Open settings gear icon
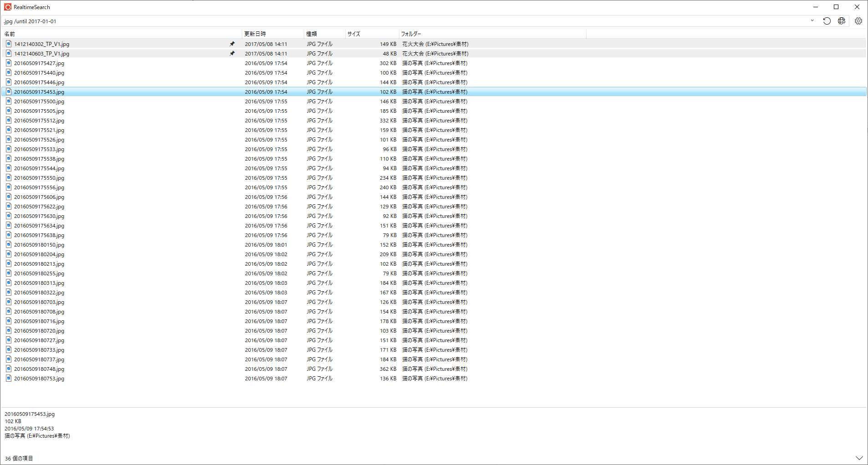Image resolution: width=868 pixels, height=465 pixels. point(858,21)
